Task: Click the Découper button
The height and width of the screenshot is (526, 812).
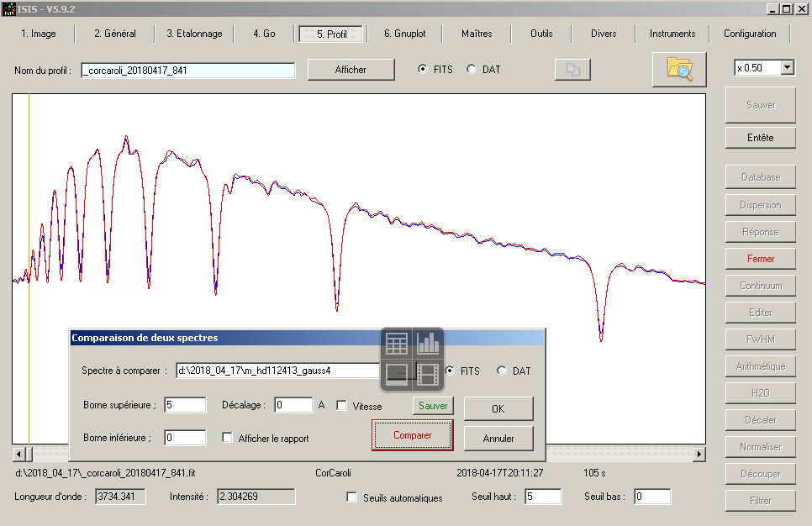Action: point(760,474)
